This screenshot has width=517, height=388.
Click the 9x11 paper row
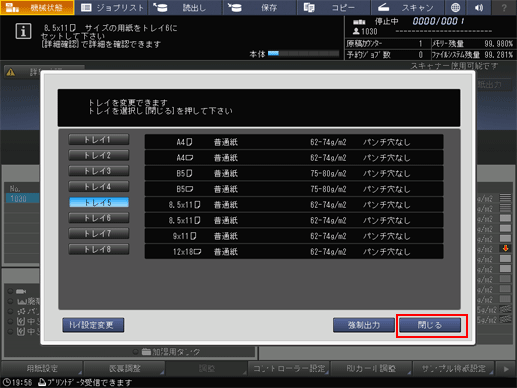point(294,236)
